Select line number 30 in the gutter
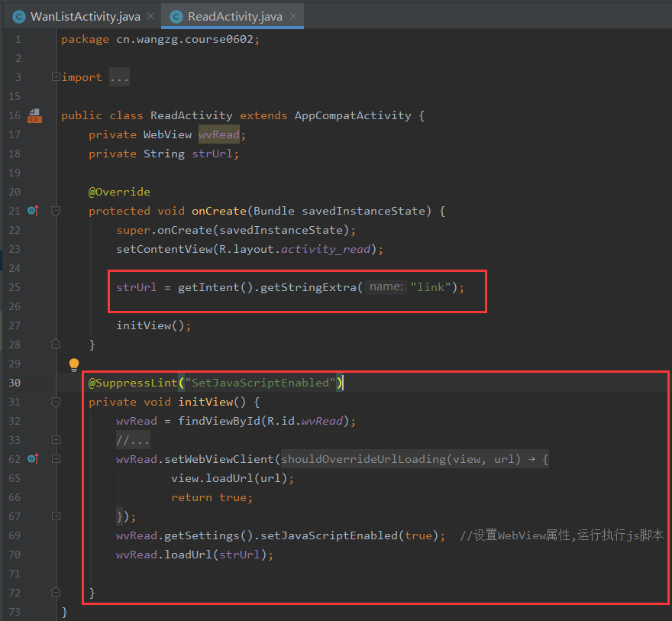 (15, 383)
